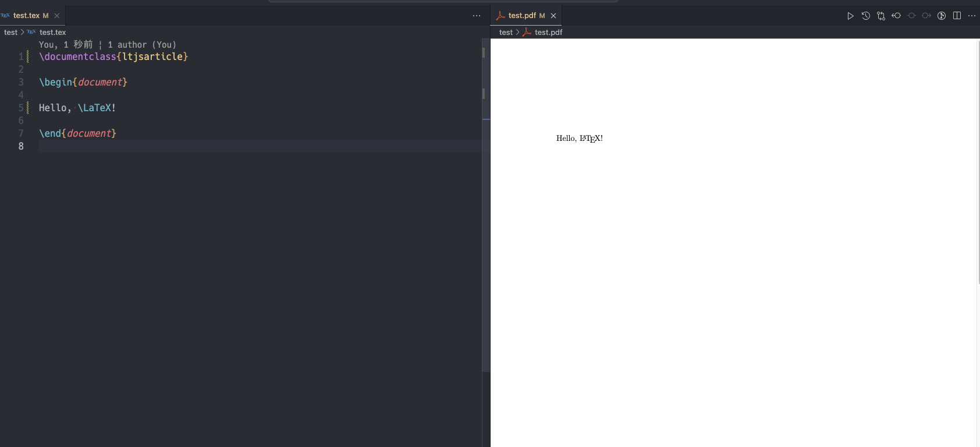This screenshot has width=980, height=447.
Task: Open more actions in PDF editor group
Action: coord(972,16)
